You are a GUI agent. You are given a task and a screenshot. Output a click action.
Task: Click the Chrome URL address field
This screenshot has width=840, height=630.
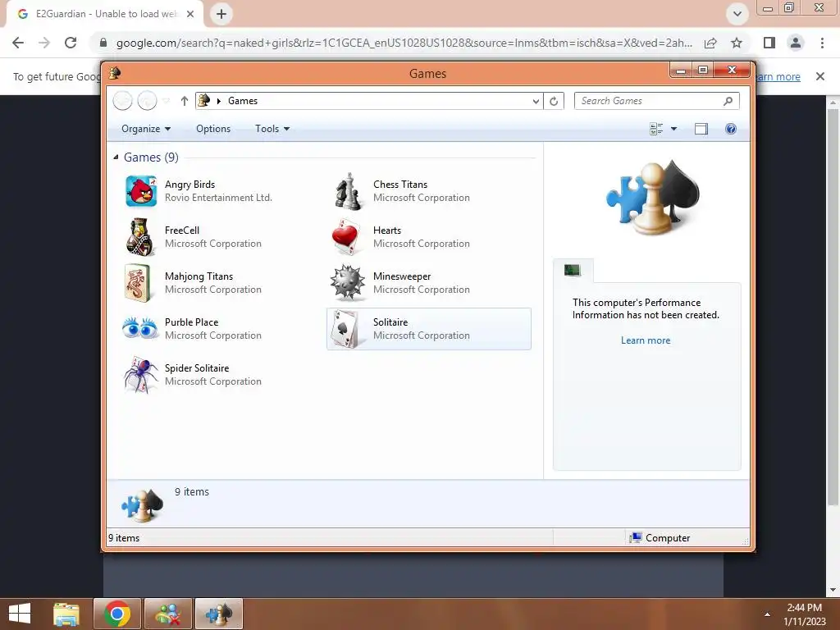click(404, 43)
